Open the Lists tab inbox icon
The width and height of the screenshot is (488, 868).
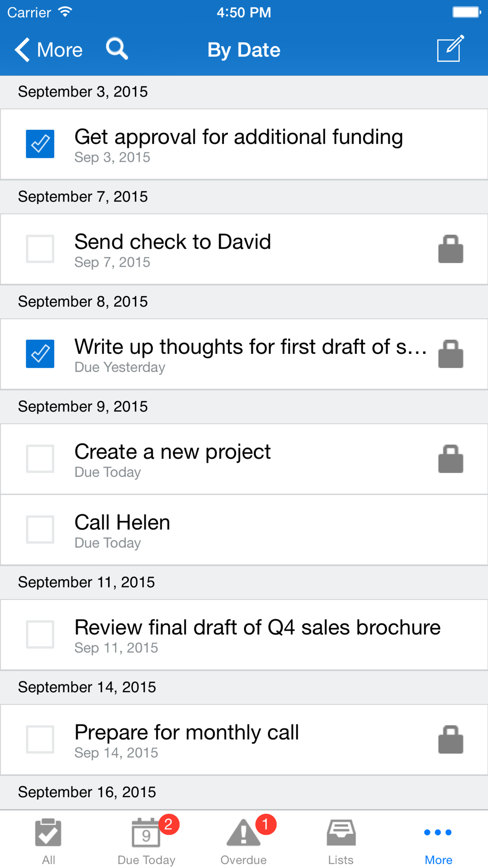point(341,841)
